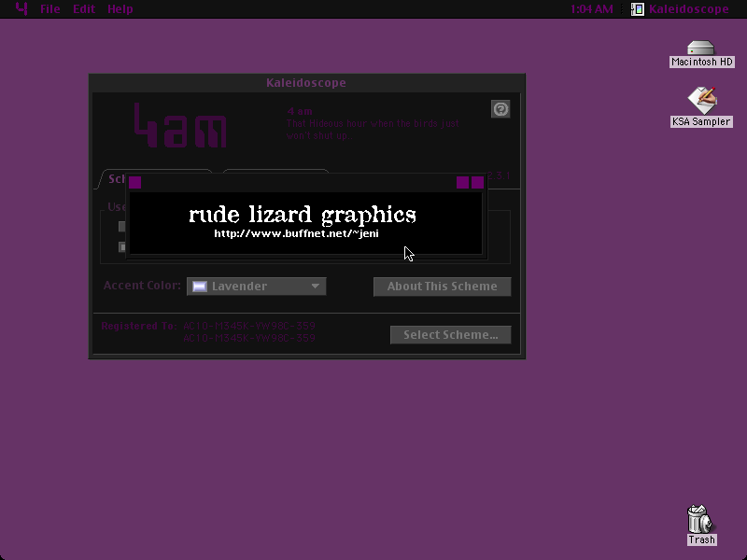
Task: Click the help question-mark button in Kaleidoscope
Action: (500, 109)
